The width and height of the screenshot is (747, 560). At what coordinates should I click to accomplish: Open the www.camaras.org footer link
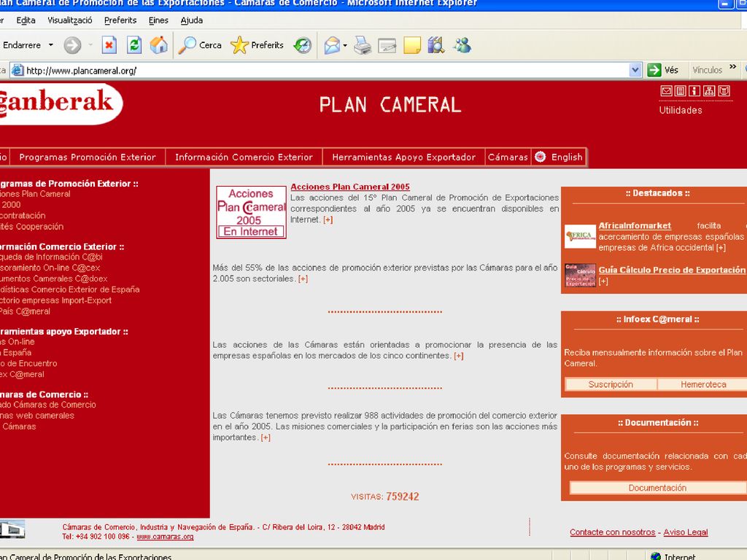point(165,537)
